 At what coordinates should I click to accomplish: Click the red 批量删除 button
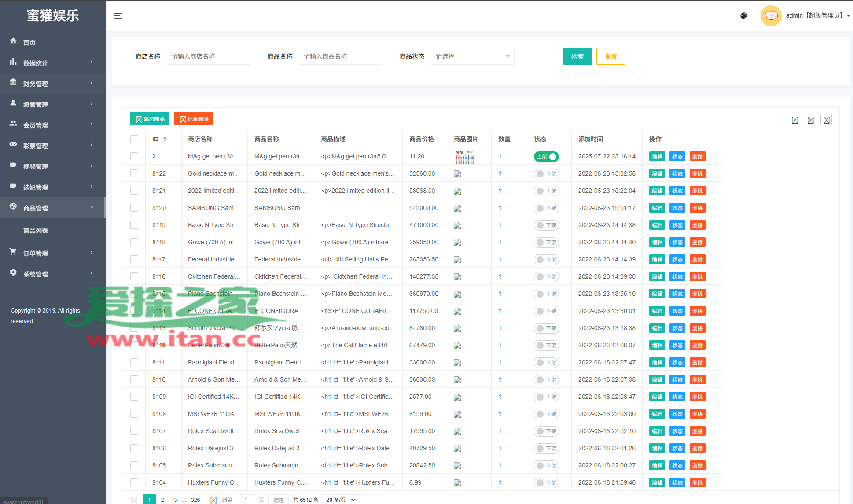coord(194,119)
